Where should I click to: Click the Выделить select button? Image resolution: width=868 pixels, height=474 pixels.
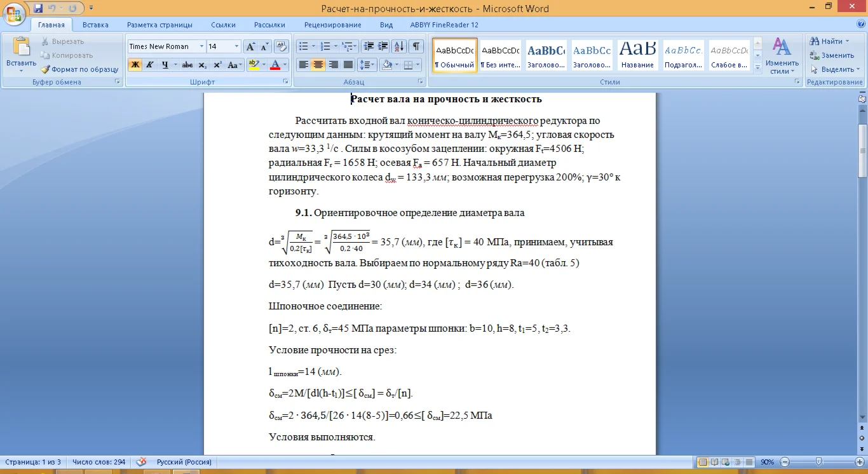835,69
